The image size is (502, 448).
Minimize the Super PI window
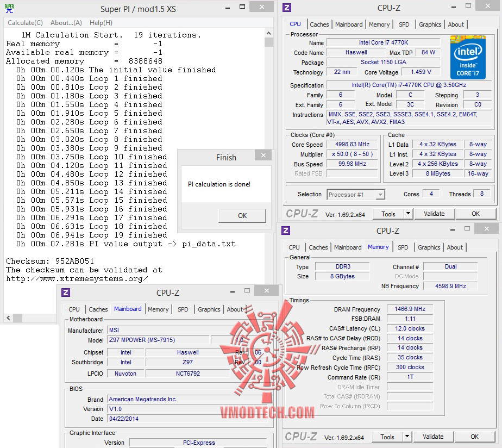click(228, 8)
